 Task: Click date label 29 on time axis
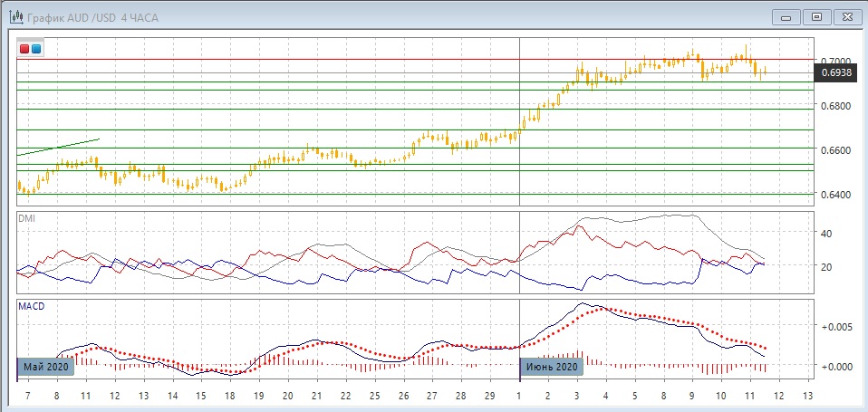click(490, 397)
